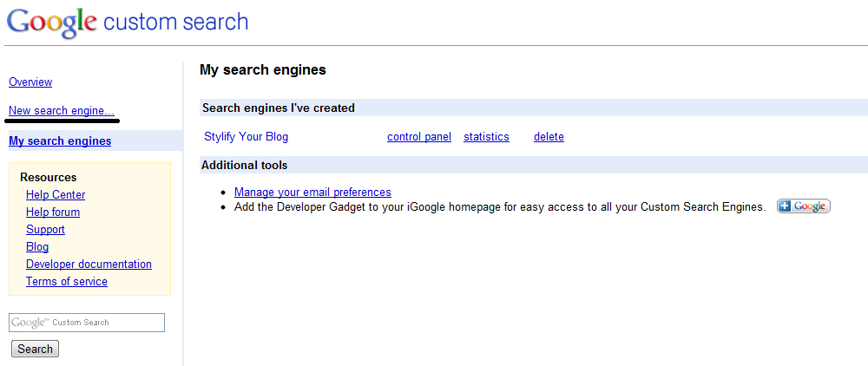The image size is (868, 366).
Task: Click the Google logo in header
Action: (x=51, y=23)
